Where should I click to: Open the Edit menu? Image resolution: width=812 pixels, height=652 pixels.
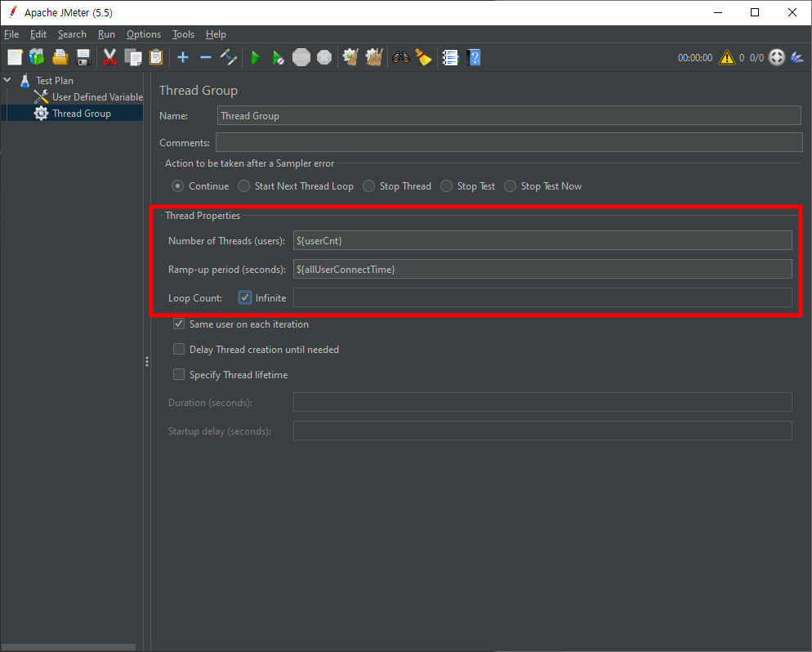click(38, 34)
